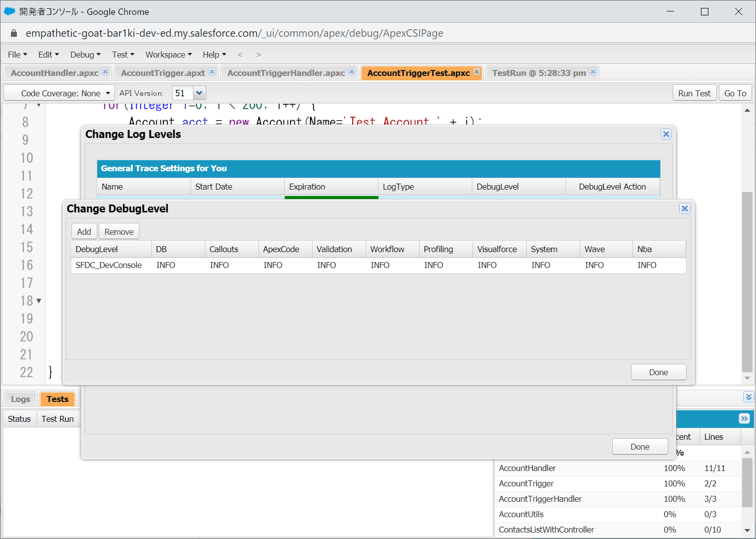756x539 pixels.
Task: Switch to the Logs tab
Action: pyautogui.click(x=20, y=399)
